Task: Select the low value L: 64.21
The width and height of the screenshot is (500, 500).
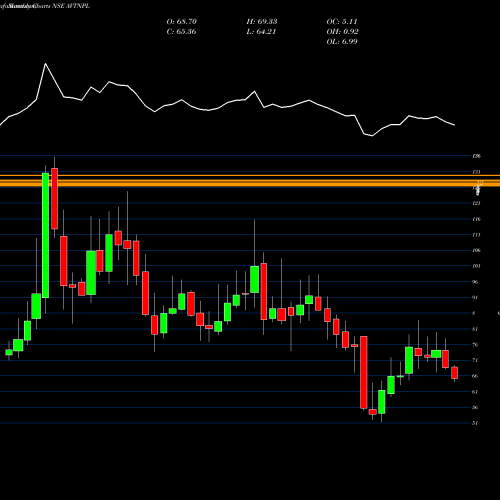Action: tap(261, 32)
